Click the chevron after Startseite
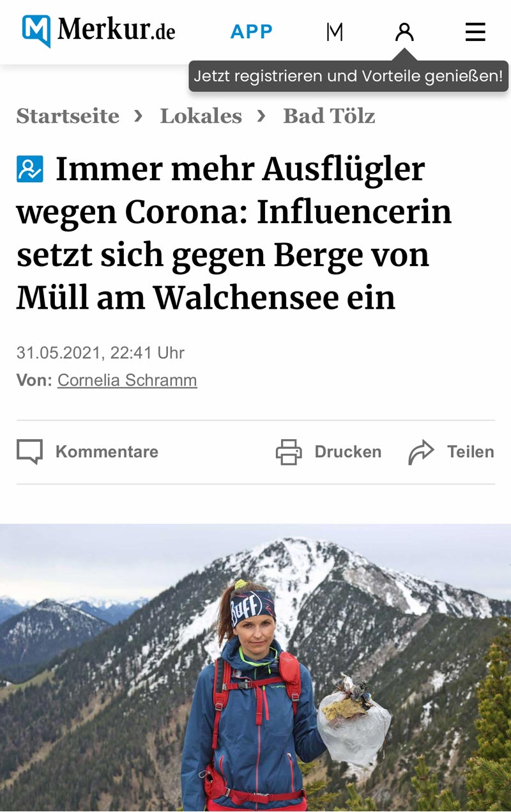Image resolution: width=511 pixels, height=812 pixels. [x=139, y=116]
